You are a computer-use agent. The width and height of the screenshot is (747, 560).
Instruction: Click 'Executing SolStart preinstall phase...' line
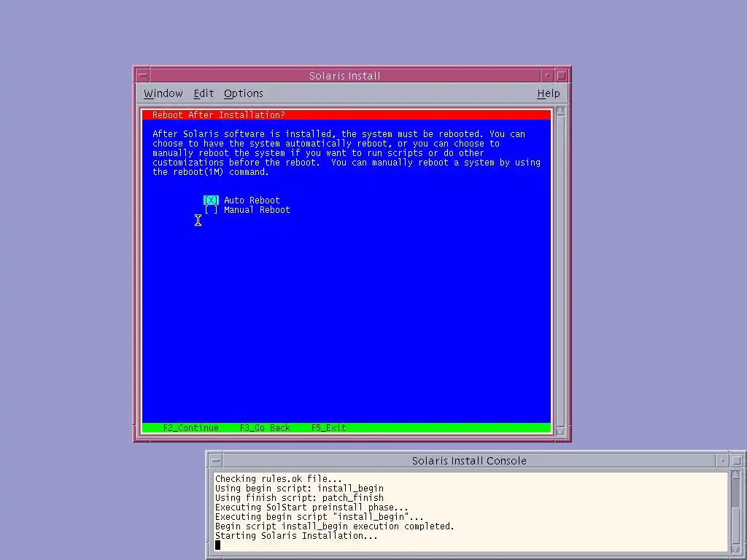[311, 507]
